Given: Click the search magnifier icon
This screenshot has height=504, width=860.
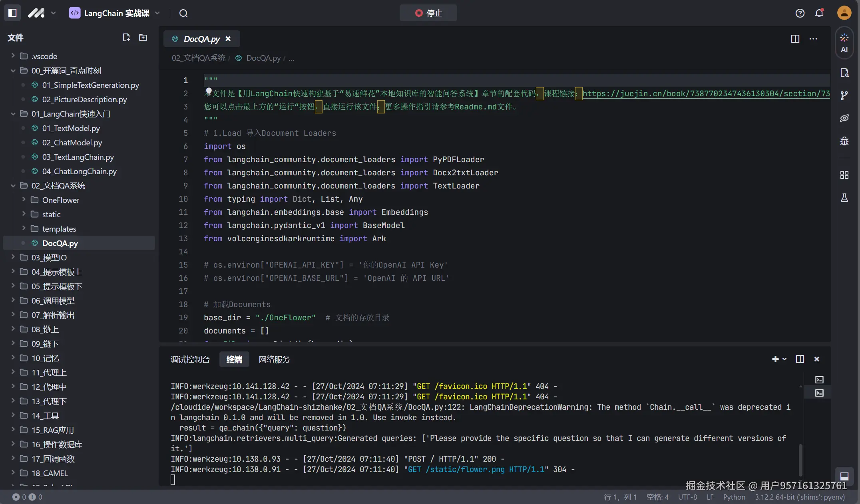Looking at the screenshot, I should pyautogui.click(x=183, y=13).
